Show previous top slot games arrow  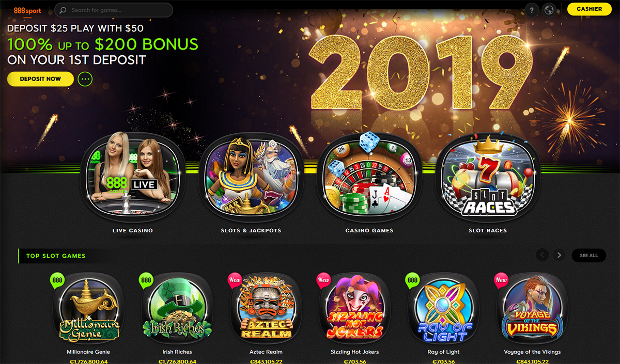click(x=542, y=255)
